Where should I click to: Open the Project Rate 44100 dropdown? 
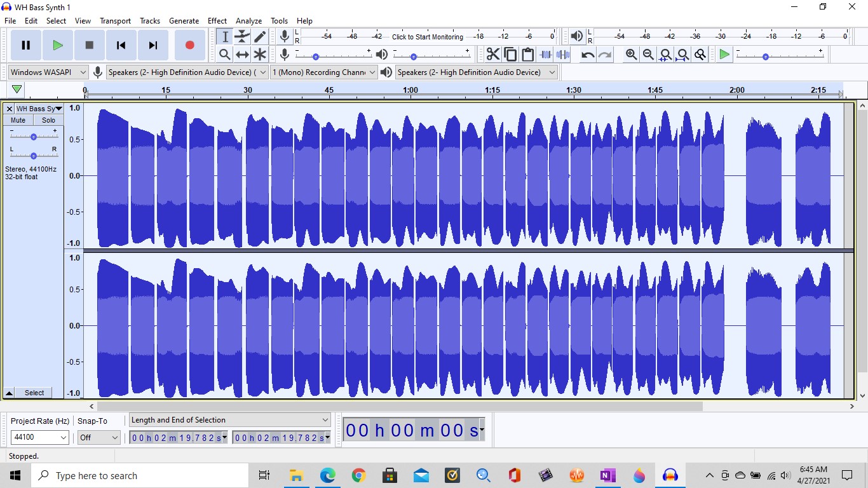pos(40,437)
